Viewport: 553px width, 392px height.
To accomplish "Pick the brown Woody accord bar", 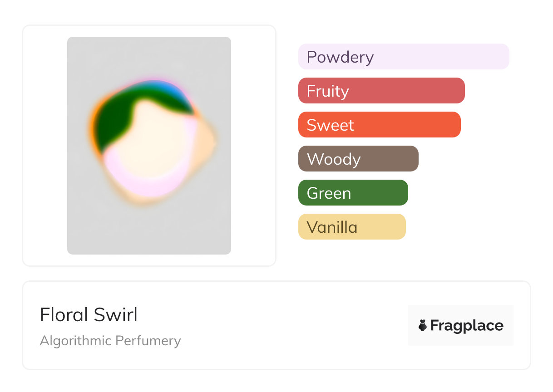I will (x=358, y=159).
